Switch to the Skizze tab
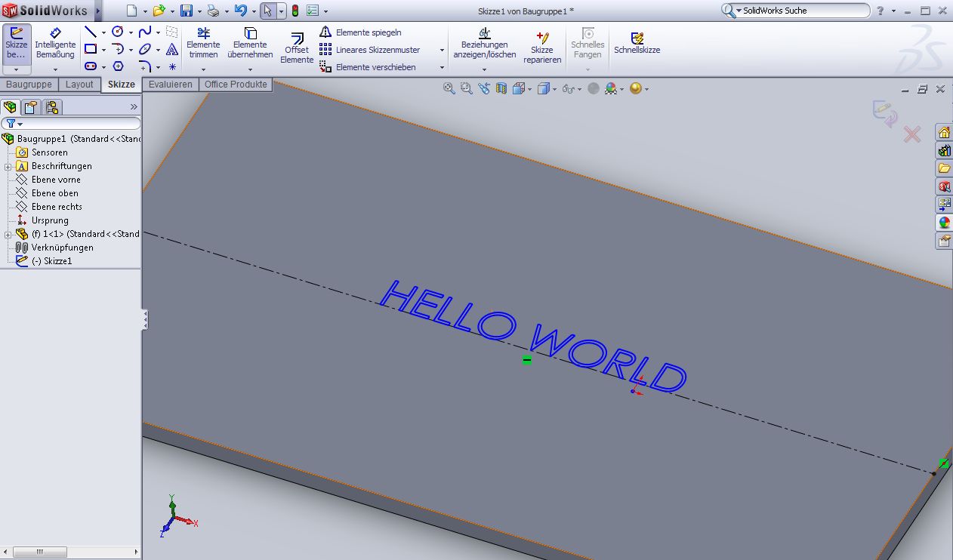 pyautogui.click(x=121, y=85)
